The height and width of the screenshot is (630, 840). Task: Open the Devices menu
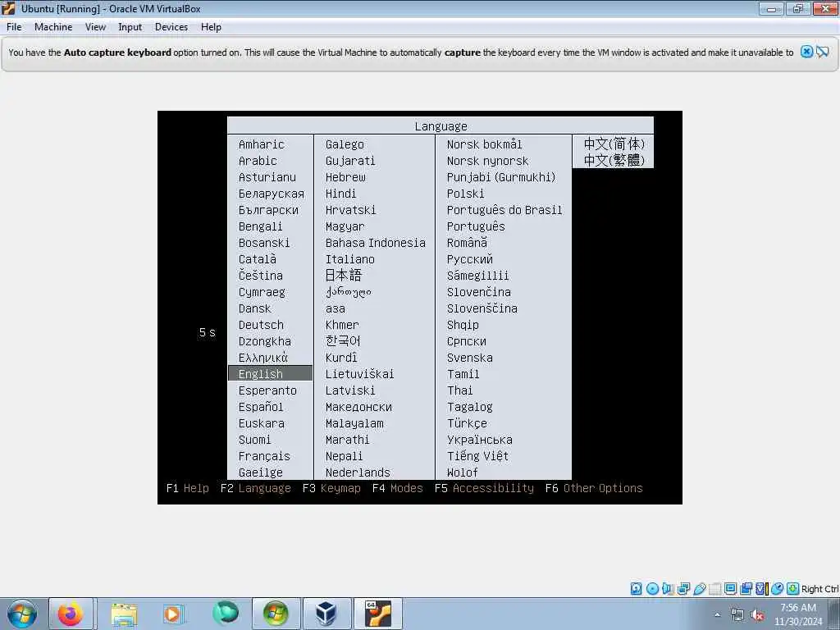[x=171, y=27]
